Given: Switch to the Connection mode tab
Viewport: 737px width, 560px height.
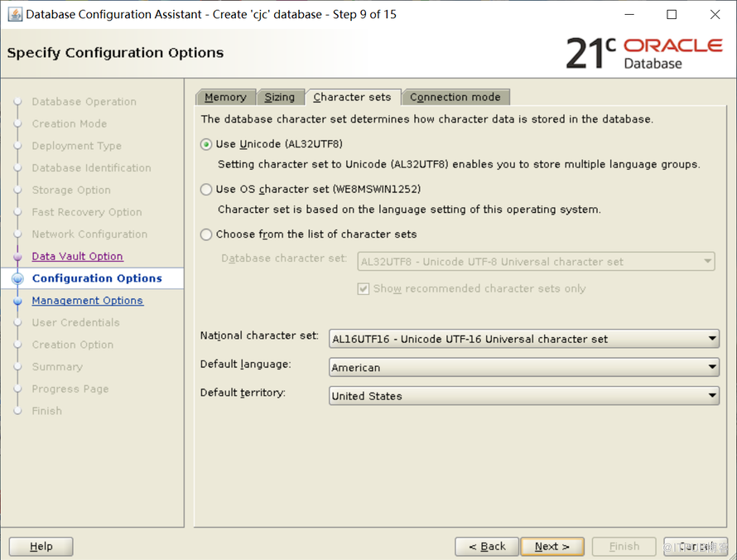Looking at the screenshot, I should (x=455, y=97).
